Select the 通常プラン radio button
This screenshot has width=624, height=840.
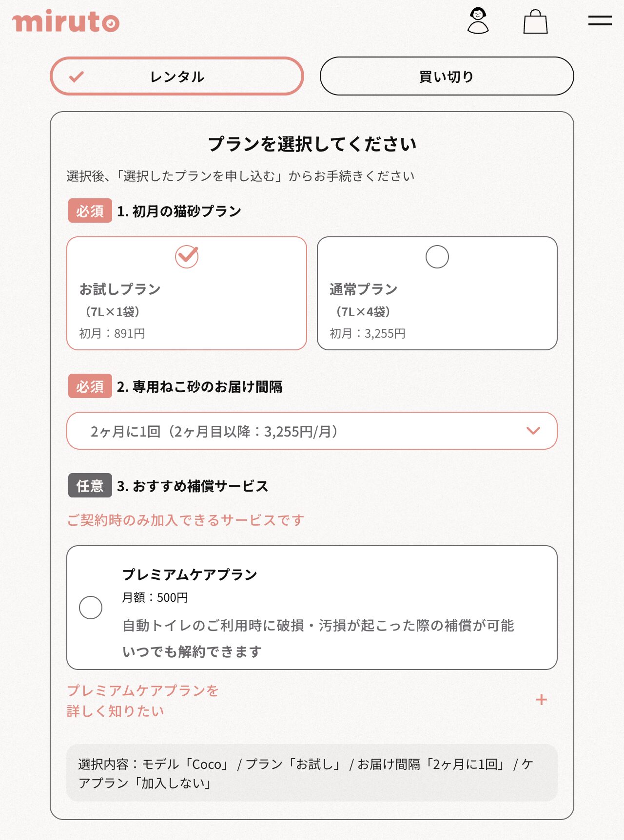(x=437, y=257)
